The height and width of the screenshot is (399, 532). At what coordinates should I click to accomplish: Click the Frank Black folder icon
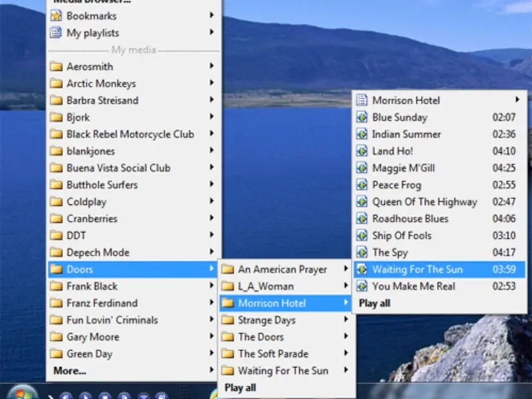[57, 286]
